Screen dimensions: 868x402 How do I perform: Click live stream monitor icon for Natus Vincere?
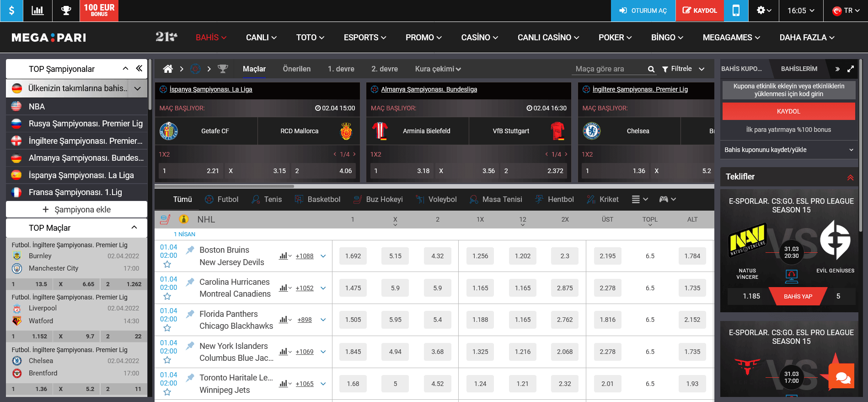coord(791,276)
